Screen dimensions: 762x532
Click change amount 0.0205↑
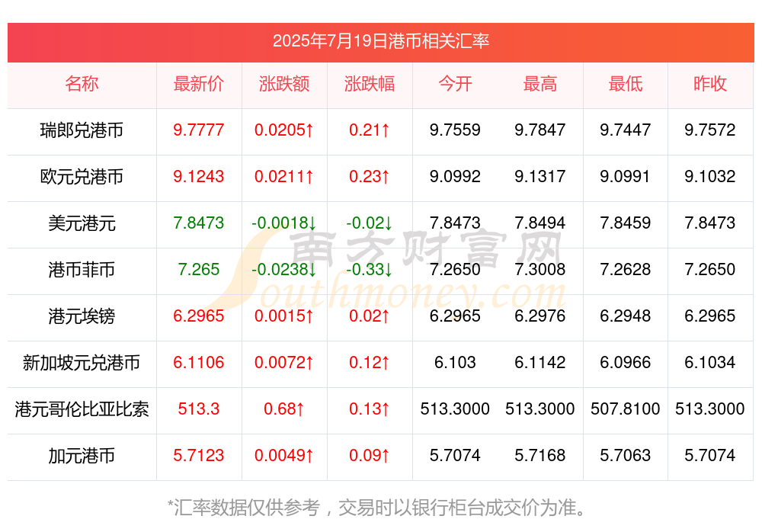pos(283,130)
